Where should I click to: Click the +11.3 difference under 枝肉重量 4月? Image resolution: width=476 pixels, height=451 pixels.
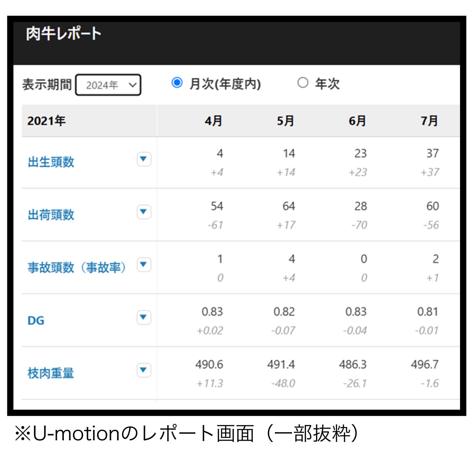[210, 384]
